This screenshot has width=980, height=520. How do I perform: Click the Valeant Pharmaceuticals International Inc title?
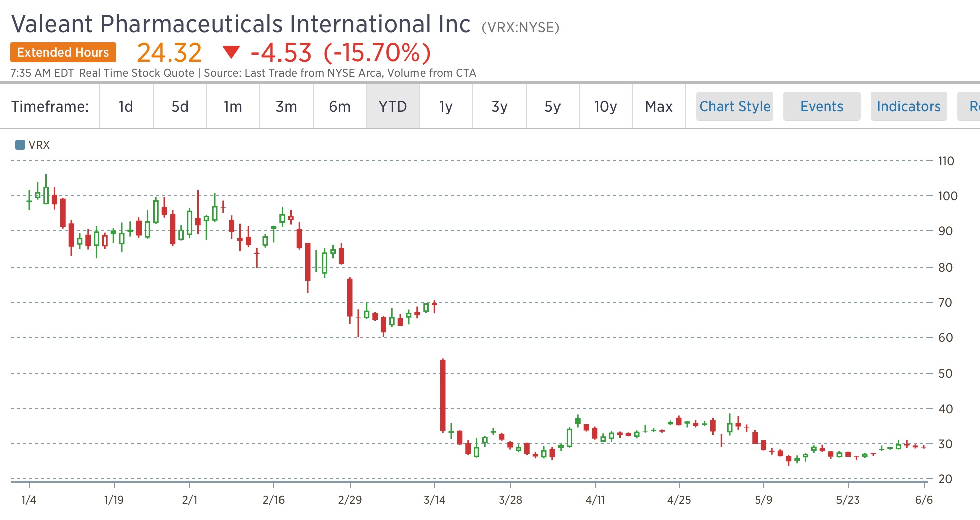(x=241, y=24)
